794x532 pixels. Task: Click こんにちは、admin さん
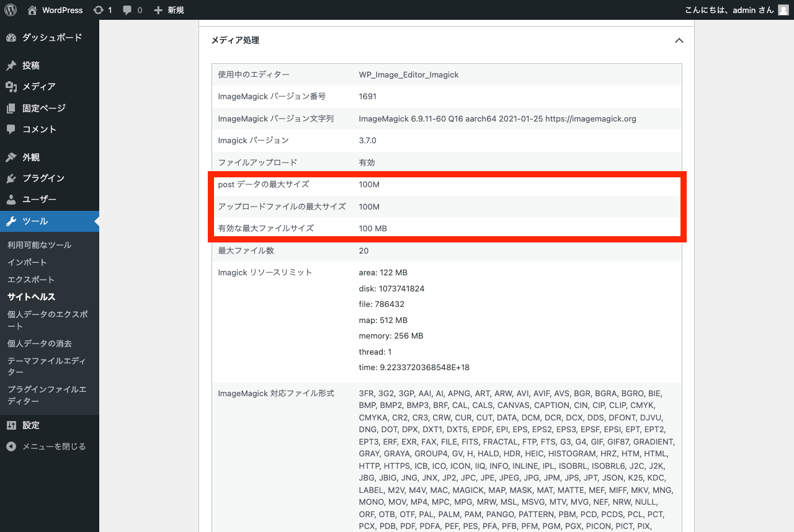point(729,10)
